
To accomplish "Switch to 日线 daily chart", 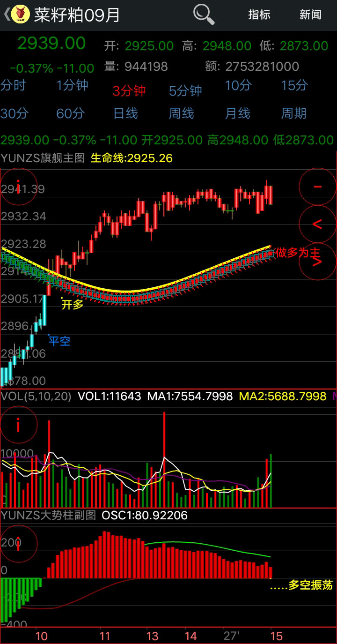I will (125, 113).
